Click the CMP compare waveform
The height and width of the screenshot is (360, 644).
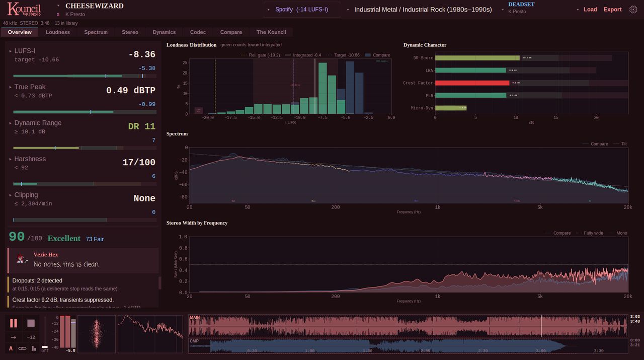click(x=409, y=346)
